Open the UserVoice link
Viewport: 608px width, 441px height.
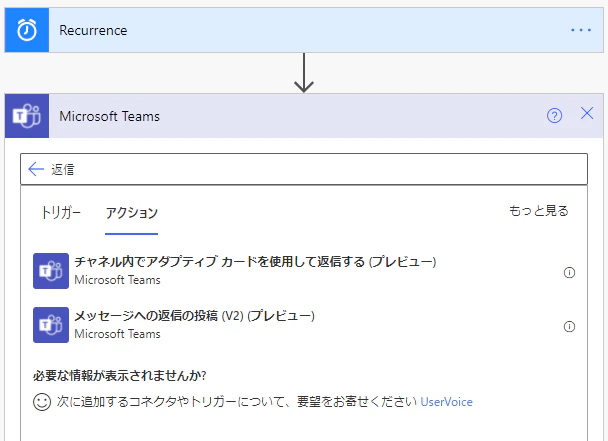point(446,402)
